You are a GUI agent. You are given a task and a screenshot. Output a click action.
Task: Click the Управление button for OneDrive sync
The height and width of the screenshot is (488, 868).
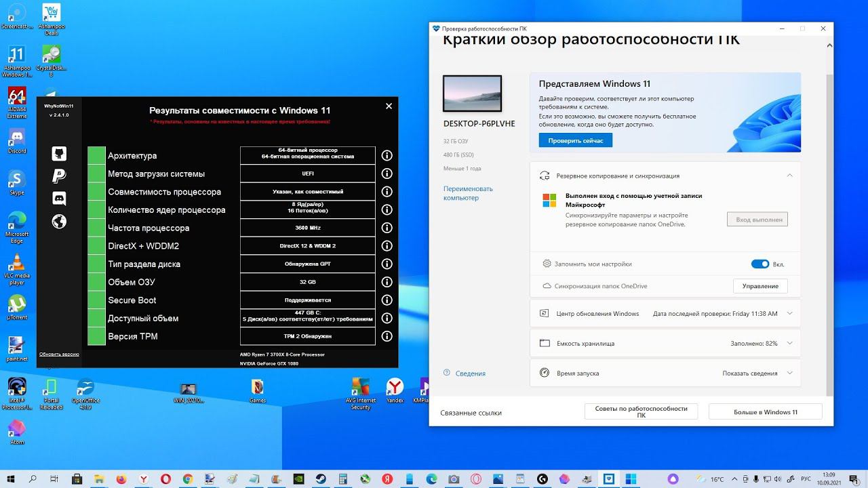tap(760, 286)
